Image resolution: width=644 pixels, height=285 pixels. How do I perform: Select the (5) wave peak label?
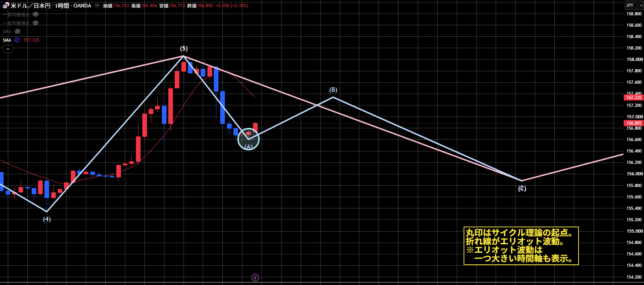(184, 48)
